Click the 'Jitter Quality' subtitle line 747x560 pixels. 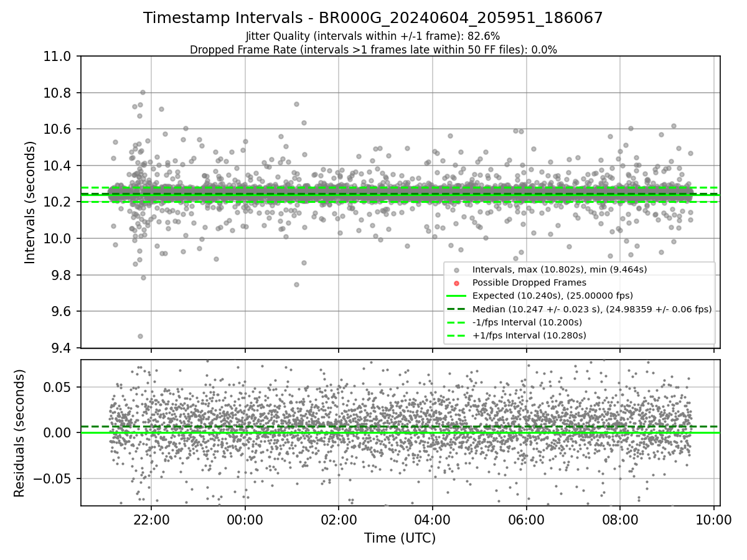[373, 36]
